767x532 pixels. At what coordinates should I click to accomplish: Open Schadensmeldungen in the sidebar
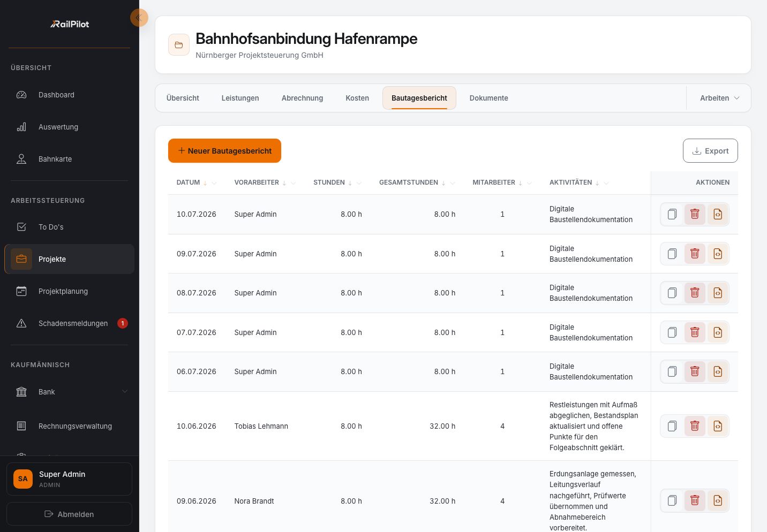pos(69,323)
